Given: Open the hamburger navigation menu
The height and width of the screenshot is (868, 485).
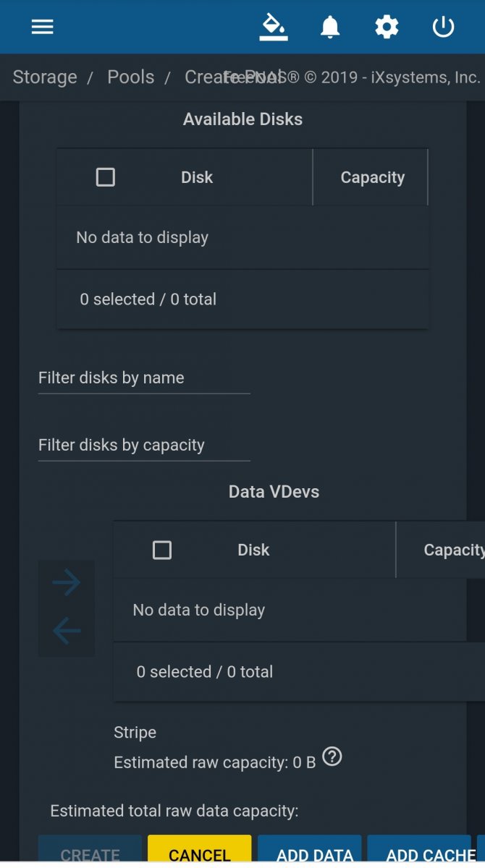Looking at the screenshot, I should [x=43, y=27].
